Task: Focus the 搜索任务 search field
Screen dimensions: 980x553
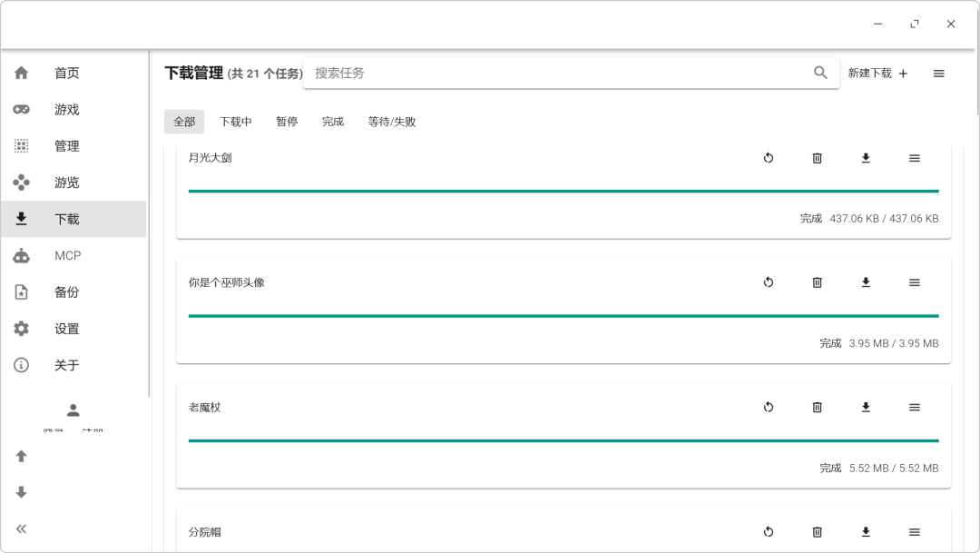Action: (559, 74)
